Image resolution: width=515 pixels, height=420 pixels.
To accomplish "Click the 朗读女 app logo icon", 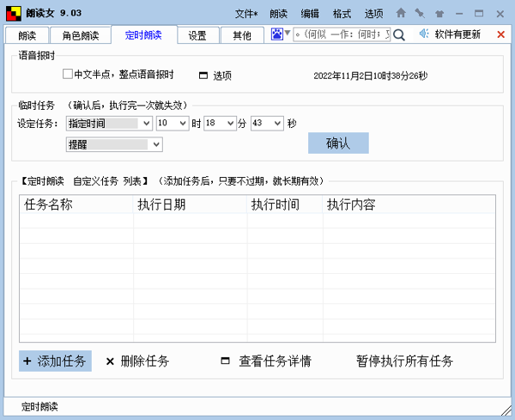I will tap(13, 13).
